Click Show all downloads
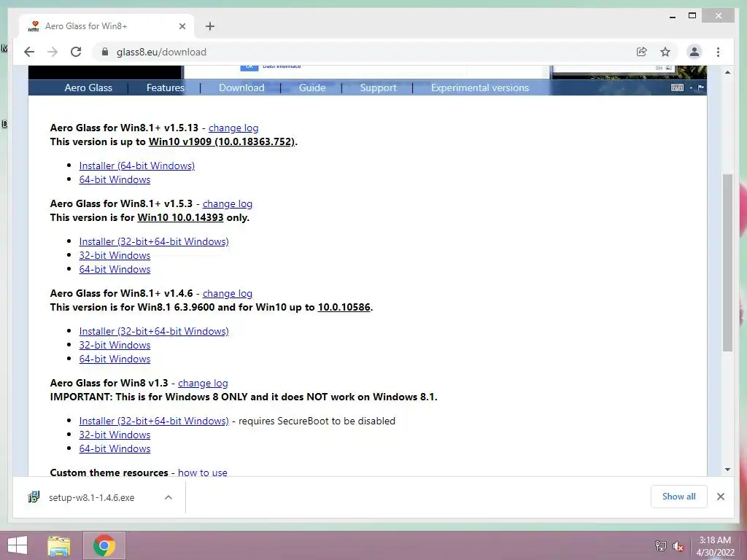Viewport: 747px width, 560px height. tap(679, 496)
